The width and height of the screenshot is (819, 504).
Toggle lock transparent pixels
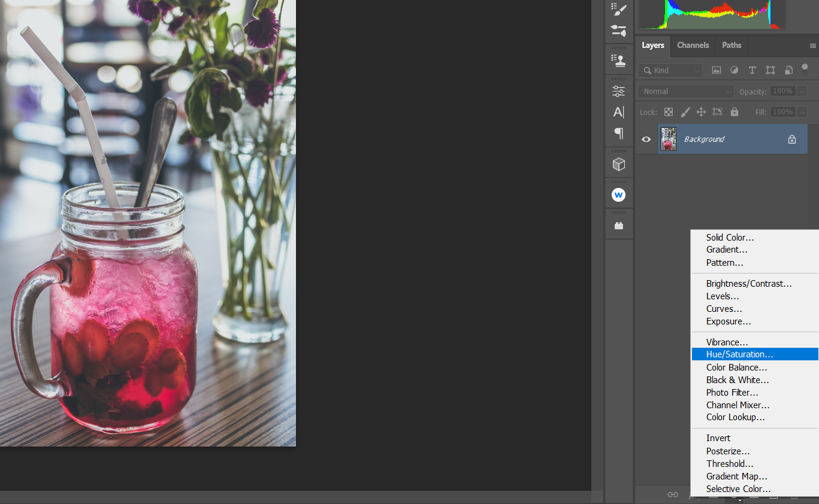669,112
